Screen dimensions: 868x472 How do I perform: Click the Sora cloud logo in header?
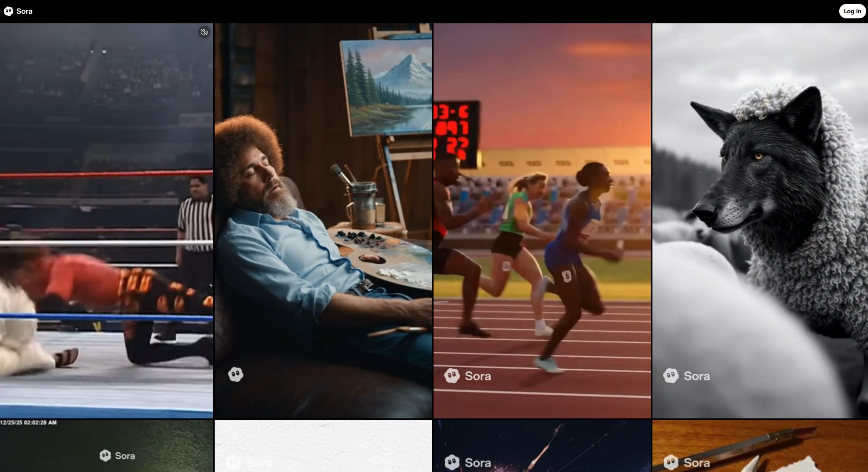pos(8,11)
